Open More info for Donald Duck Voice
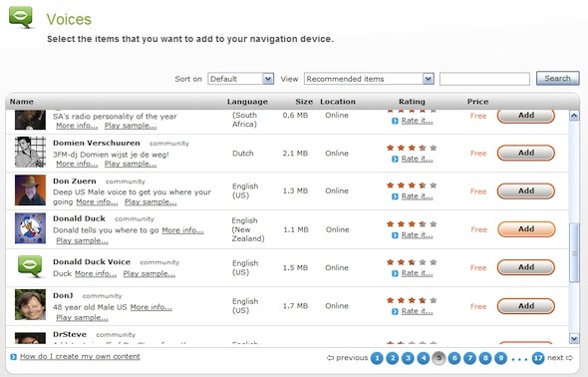The image size is (588, 377). click(96, 274)
